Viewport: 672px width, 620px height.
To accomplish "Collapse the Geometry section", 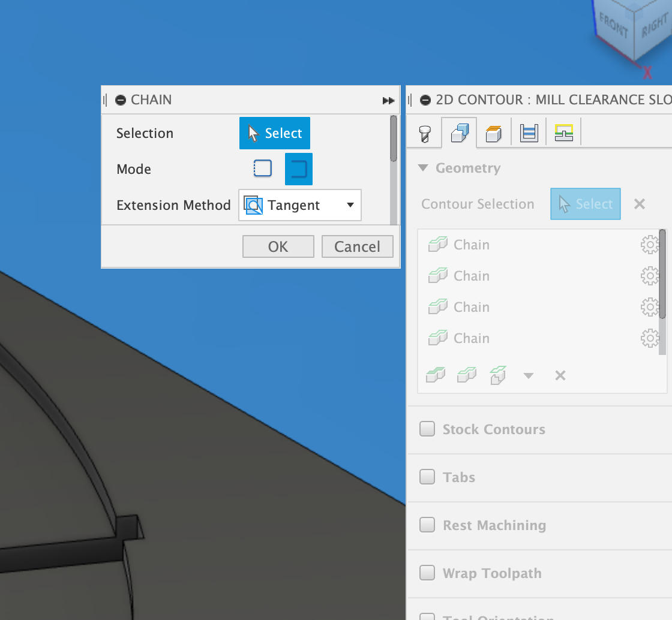I will 424,168.
